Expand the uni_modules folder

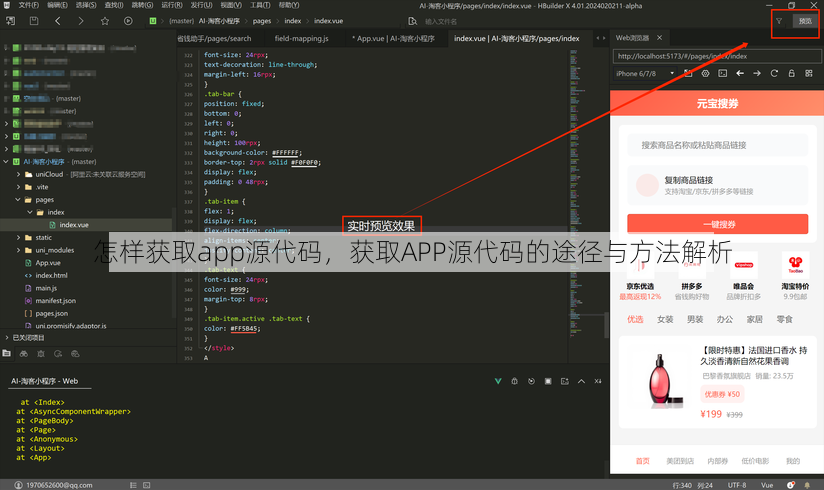[x=18, y=250]
